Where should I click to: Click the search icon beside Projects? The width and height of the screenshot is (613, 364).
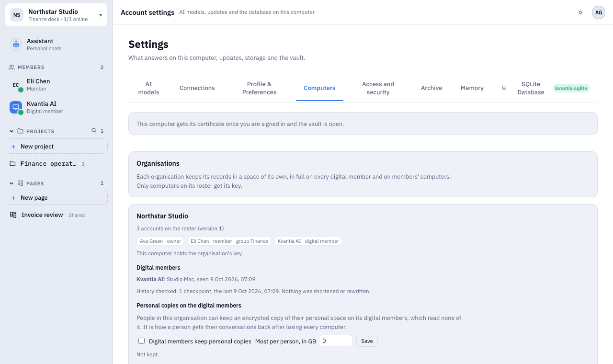point(94,130)
